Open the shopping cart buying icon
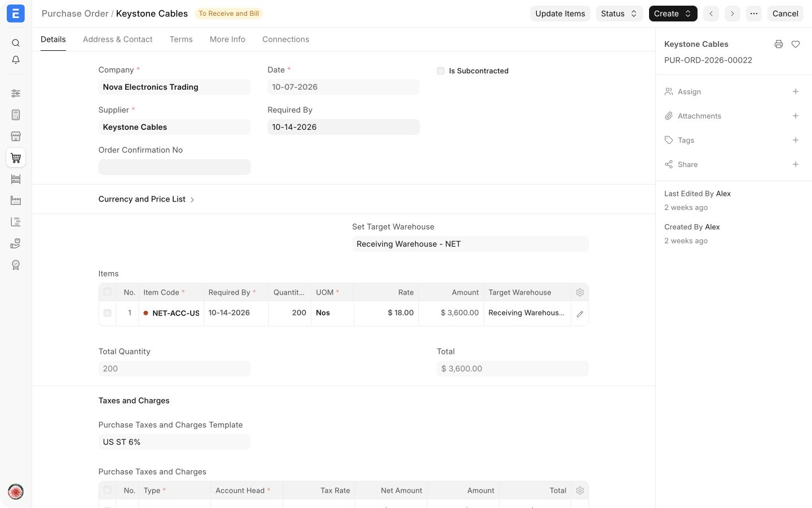Image resolution: width=812 pixels, height=508 pixels. click(x=16, y=158)
